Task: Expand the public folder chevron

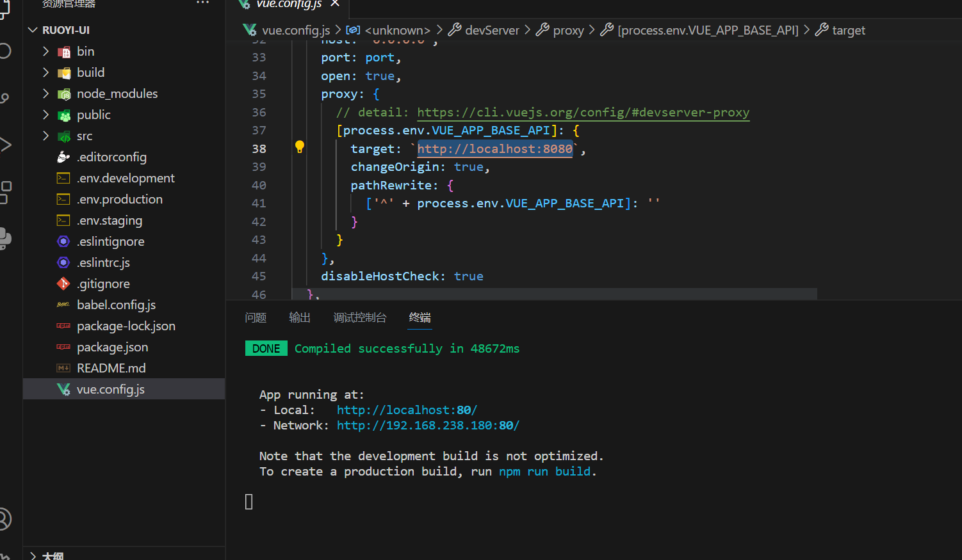Action: coord(45,115)
